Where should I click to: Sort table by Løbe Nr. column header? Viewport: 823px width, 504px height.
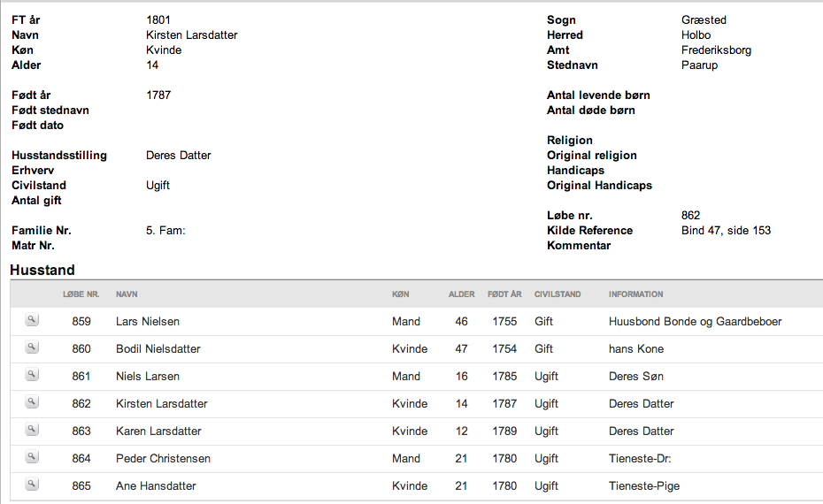(81, 294)
